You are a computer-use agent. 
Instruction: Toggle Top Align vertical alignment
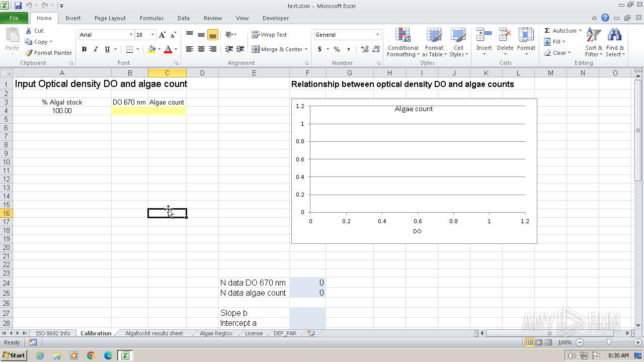click(190, 35)
